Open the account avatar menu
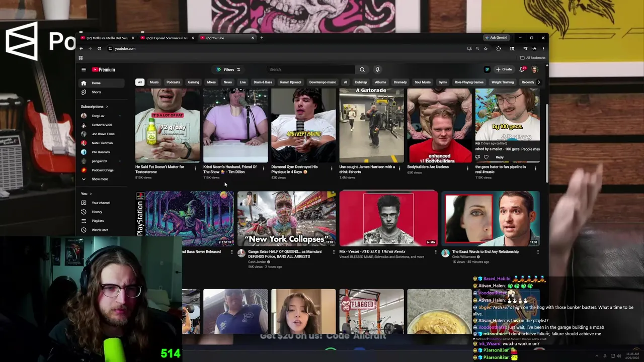The image size is (644, 362). pos(535,69)
